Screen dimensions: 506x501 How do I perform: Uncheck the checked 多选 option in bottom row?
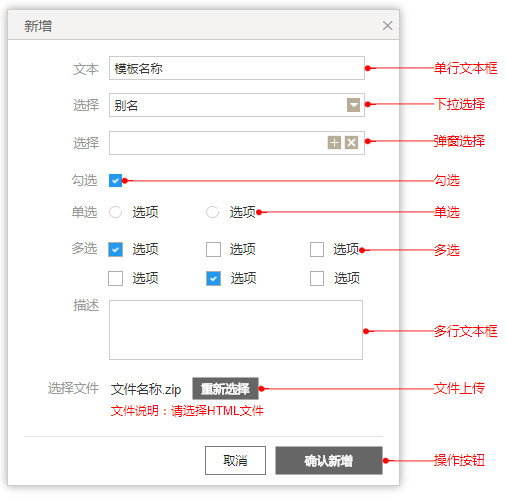tap(213, 278)
